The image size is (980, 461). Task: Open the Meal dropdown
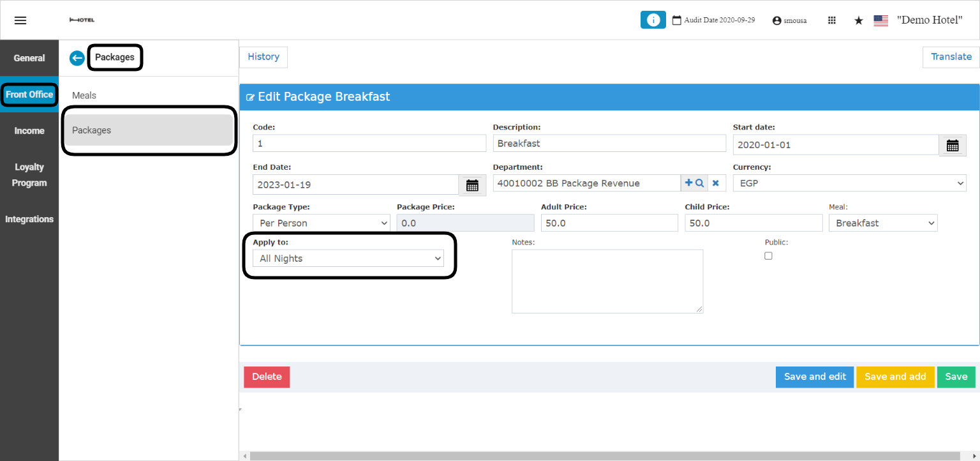[x=883, y=223]
